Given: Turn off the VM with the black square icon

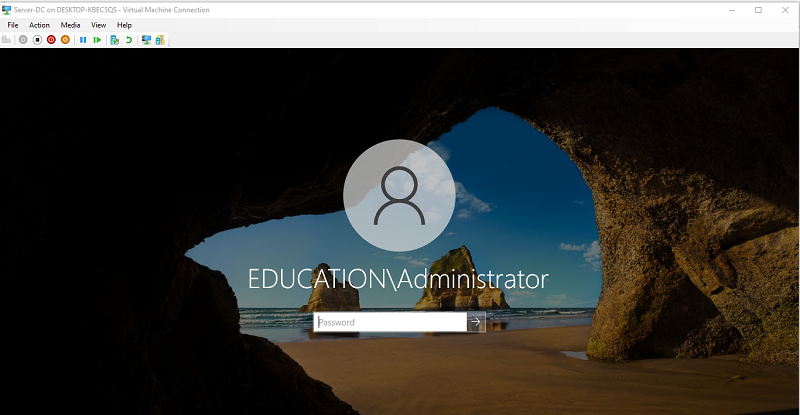Looking at the screenshot, I should [x=37, y=40].
